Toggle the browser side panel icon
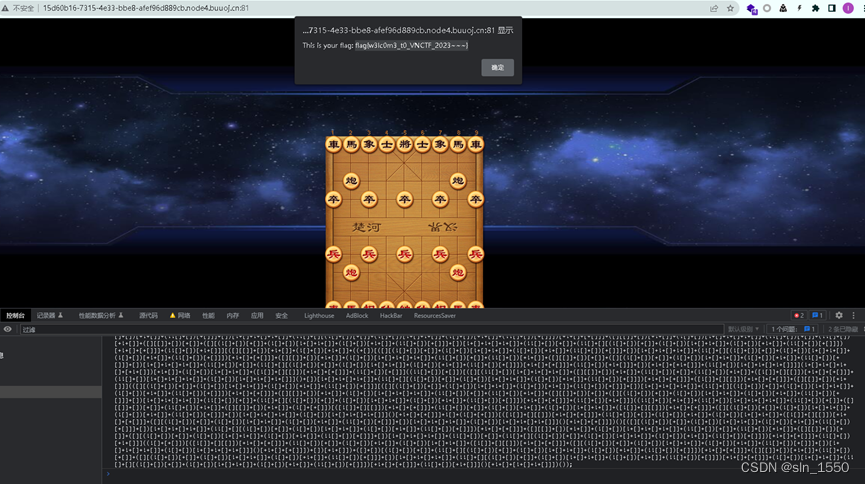 [x=832, y=8]
